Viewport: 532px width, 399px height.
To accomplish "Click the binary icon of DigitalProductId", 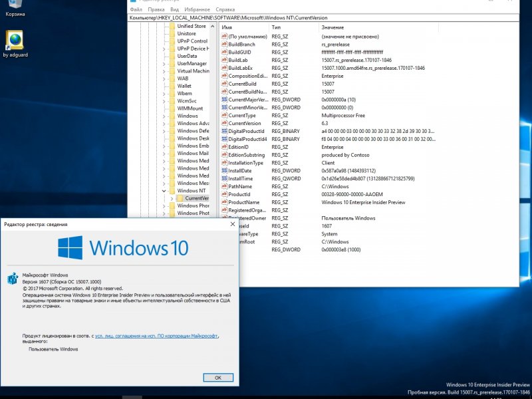I will (x=224, y=131).
